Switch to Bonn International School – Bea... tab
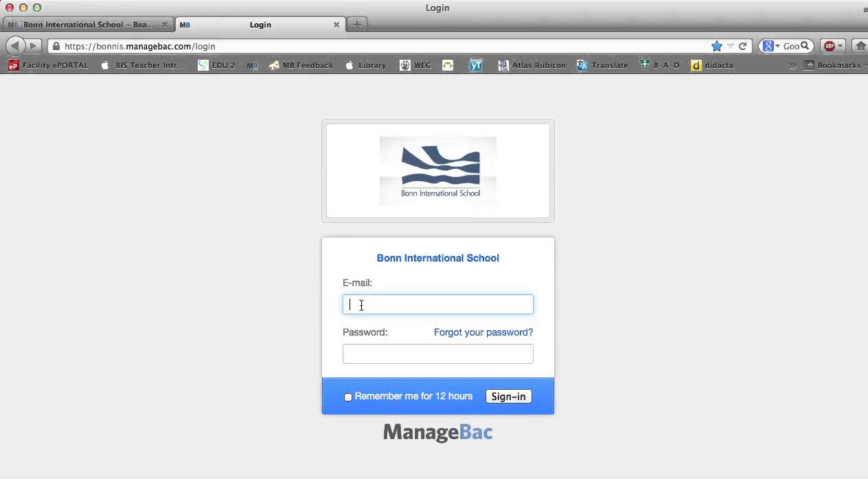Screen dimensions: 868x479 [x=87, y=25]
